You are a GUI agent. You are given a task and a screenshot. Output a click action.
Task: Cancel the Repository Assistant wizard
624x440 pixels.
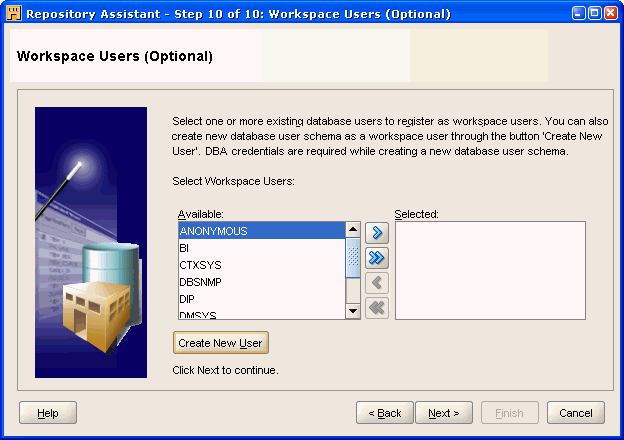575,413
